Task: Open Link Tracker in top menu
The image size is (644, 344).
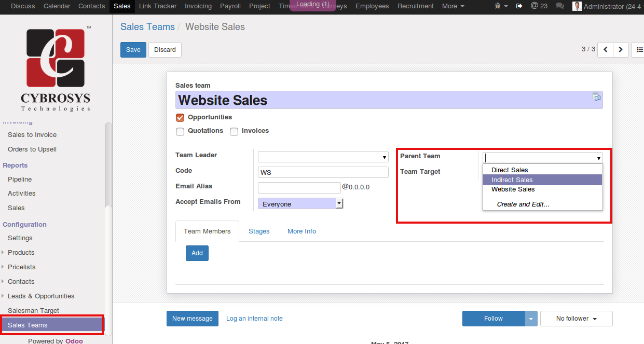Action: pos(158,6)
